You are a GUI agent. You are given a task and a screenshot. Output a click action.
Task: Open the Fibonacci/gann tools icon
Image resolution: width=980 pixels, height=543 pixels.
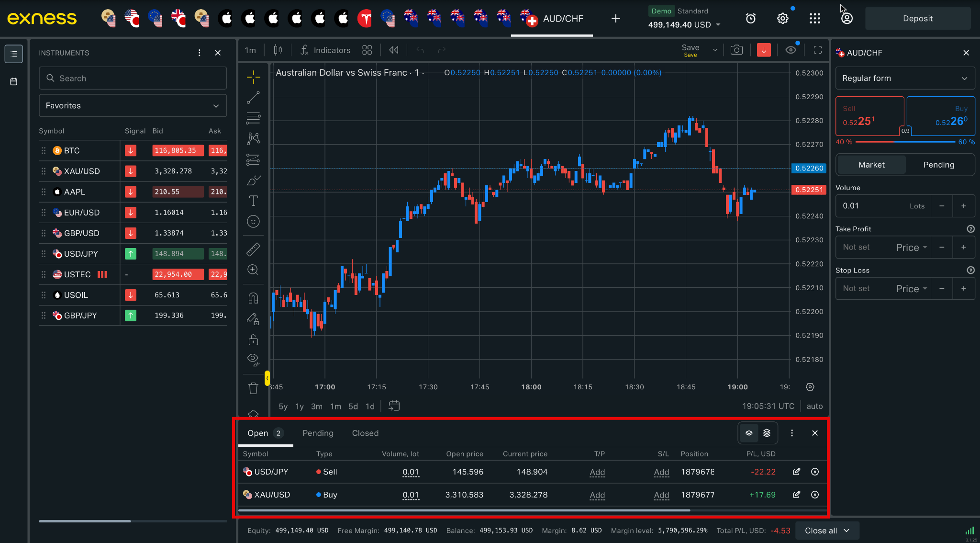[253, 118]
